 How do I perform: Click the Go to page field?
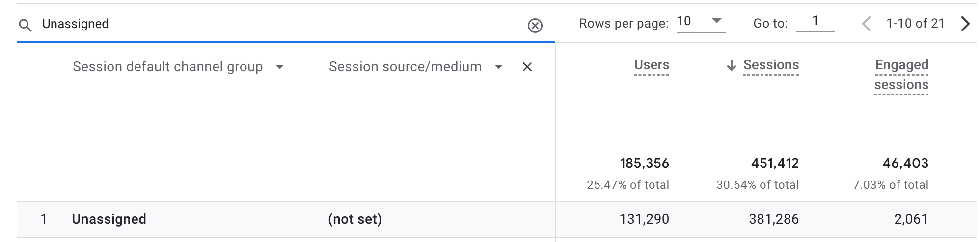pos(815,22)
